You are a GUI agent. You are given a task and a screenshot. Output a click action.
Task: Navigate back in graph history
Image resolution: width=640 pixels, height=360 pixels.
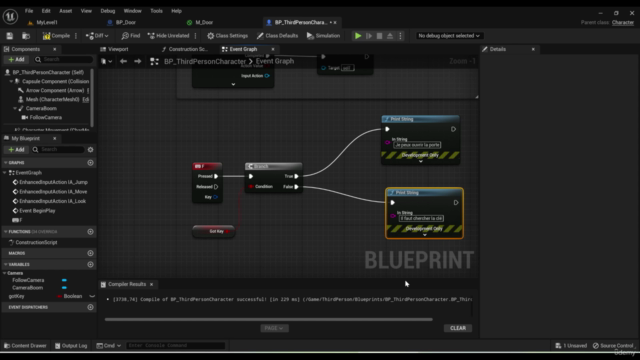click(123, 61)
